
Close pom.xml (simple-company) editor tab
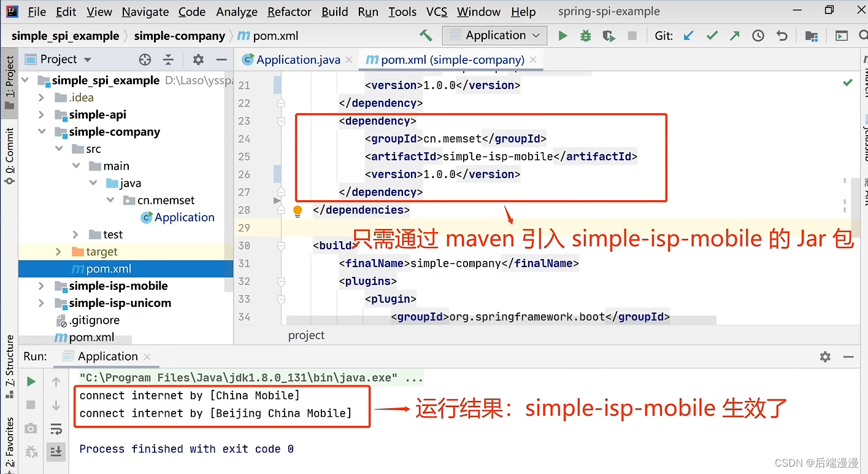(x=533, y=60)
